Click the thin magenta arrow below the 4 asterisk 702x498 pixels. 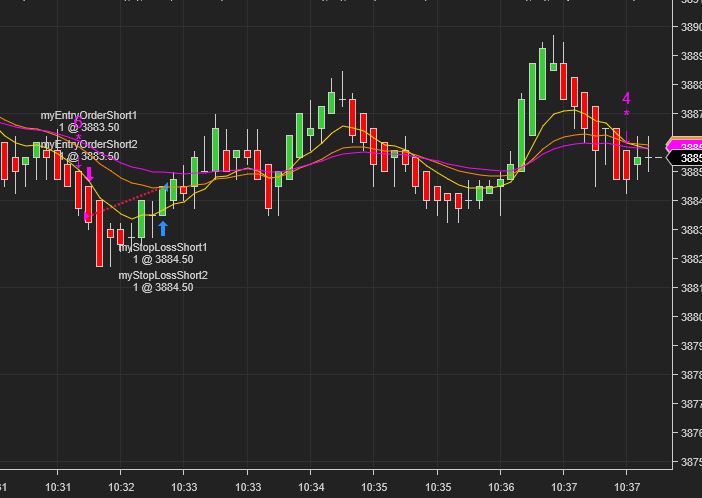626,137
